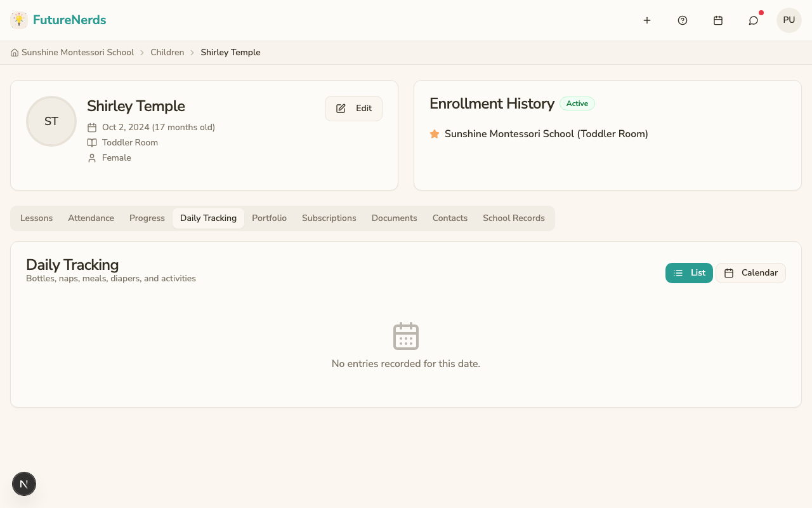812x508 pixels.
Task: Click the Next.js dev tools badge
Action: tap(24, 484)
